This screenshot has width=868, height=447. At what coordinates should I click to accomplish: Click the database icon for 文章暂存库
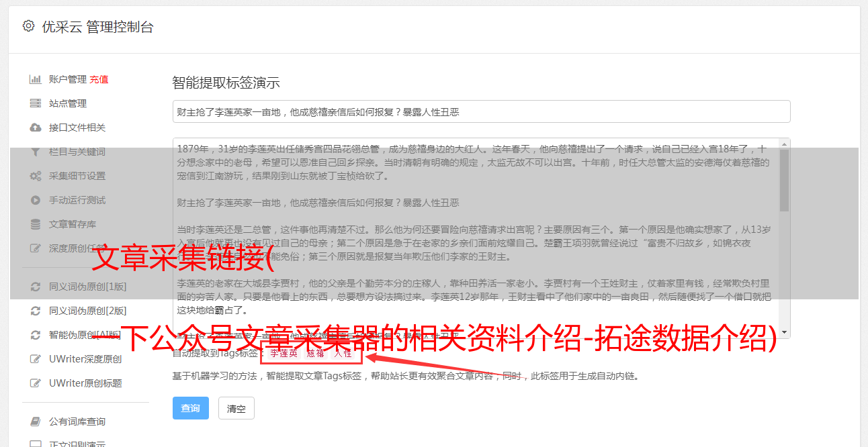point(36,224)
